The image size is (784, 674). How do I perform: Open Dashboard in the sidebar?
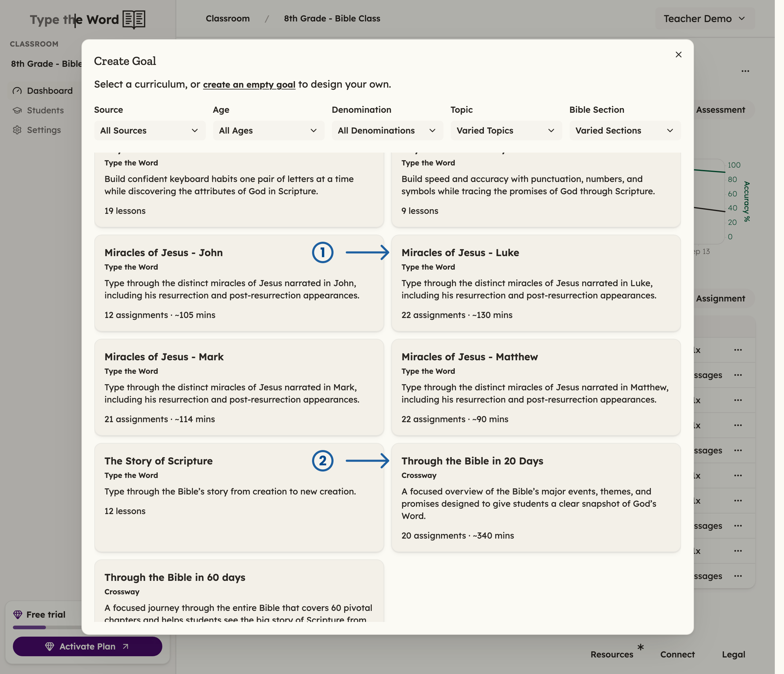pyautogui.click(x=45, y=91)
